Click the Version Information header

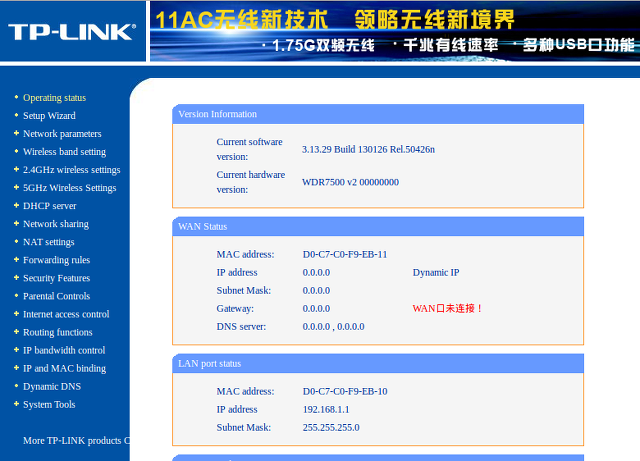pos(378,114)
